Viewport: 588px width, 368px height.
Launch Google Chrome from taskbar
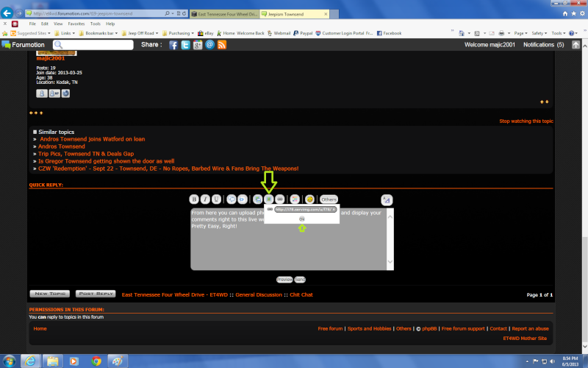tap(96, 361)
